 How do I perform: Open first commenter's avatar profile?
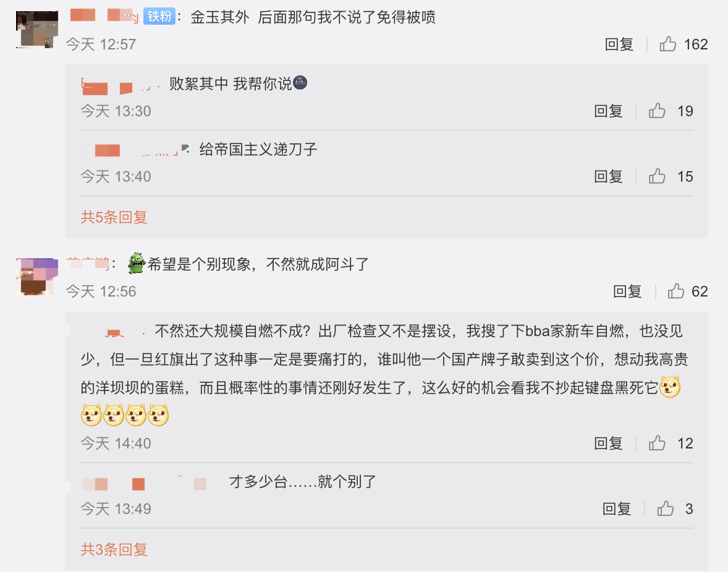37,29
